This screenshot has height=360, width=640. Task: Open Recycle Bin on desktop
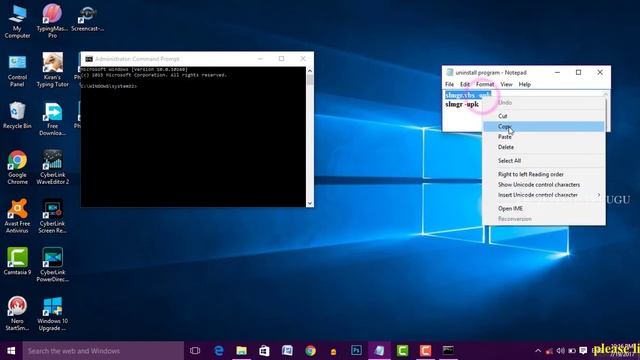click(x=17, y=116)
